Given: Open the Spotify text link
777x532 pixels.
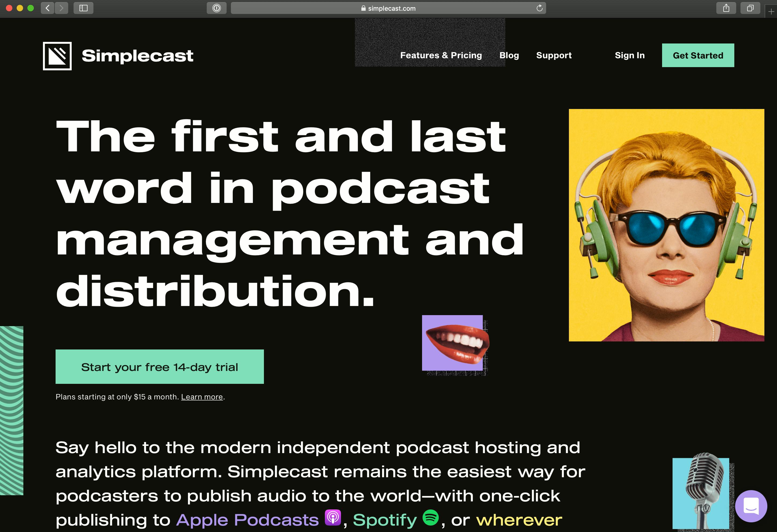Looking at the screenshot, I should coord(385,520).
